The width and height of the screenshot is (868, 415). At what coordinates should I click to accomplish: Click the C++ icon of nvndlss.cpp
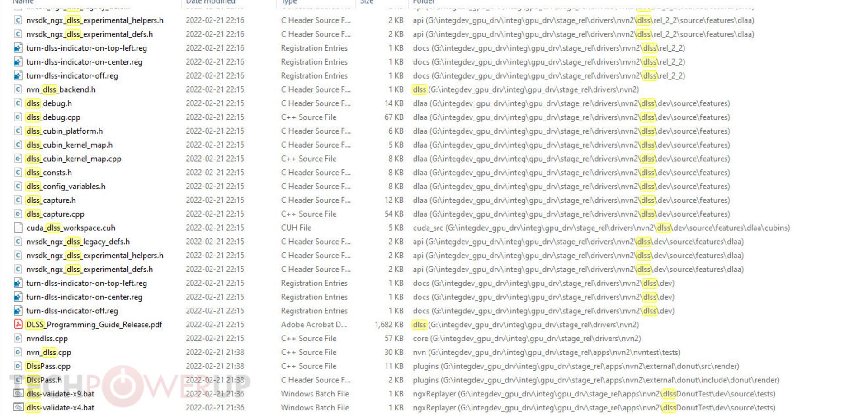point(18,338)
